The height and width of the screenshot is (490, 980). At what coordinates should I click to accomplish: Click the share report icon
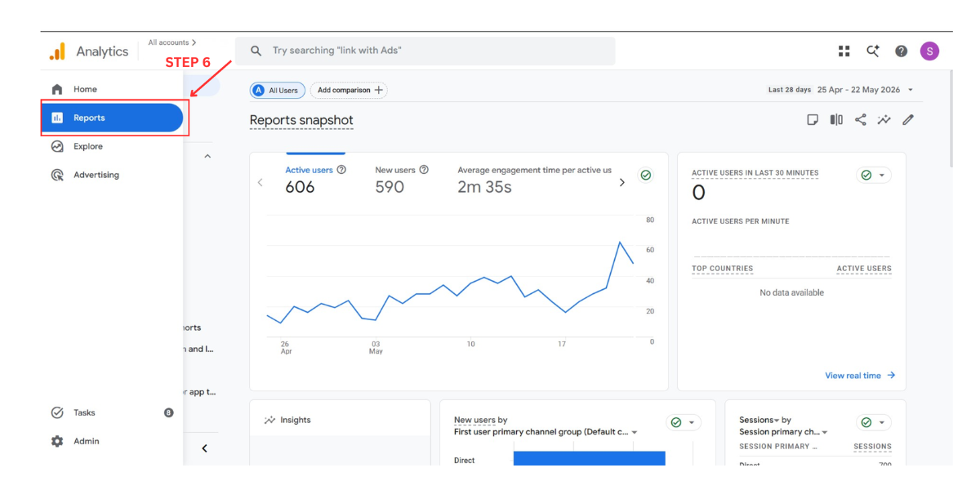pyautogui.click(x=860, y=120)
